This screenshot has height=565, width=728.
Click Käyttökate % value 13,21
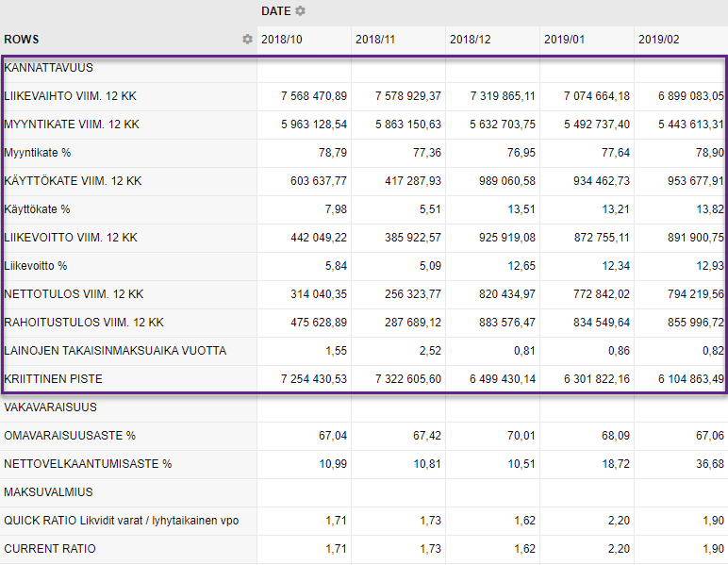616,209
